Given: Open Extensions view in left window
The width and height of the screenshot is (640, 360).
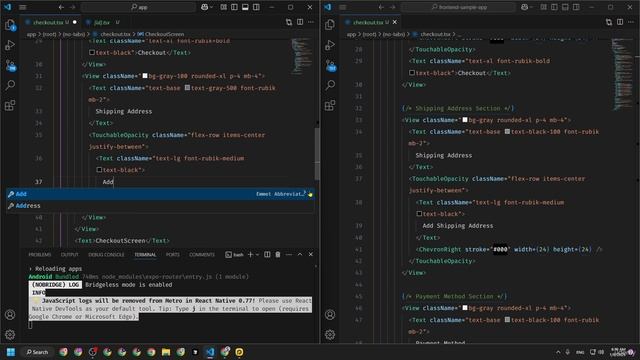Looking at the screenshot, I should (10, 105).
